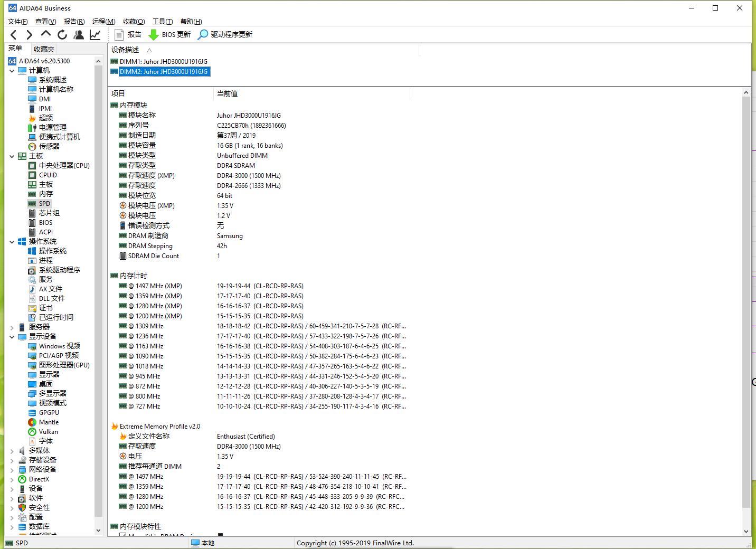Expand the 多媒体 tree node
Viewport: 756px width, 549px height.
coord(12,451)
